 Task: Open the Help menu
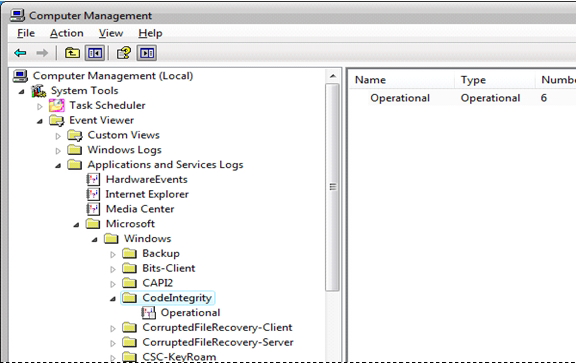coord(150,33)
